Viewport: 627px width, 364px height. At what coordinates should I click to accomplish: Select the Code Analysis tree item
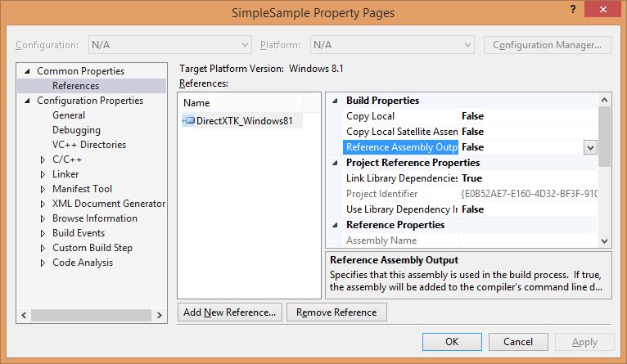[x=83, y=263]
